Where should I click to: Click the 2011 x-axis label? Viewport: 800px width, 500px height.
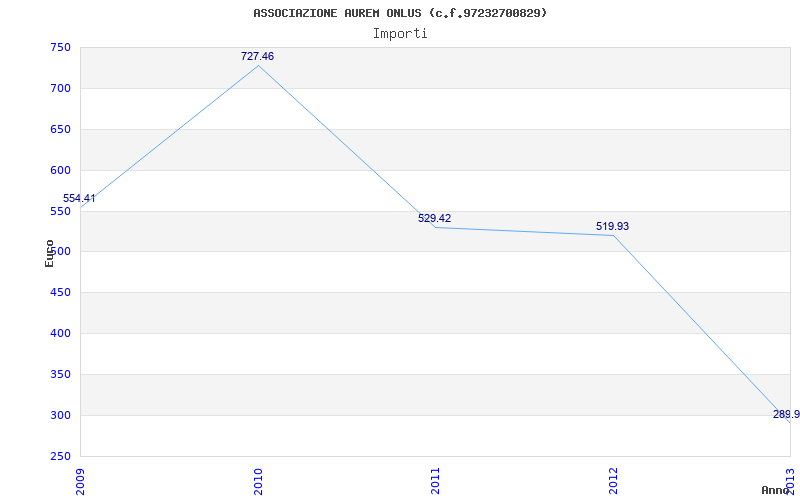coord(435,481)
